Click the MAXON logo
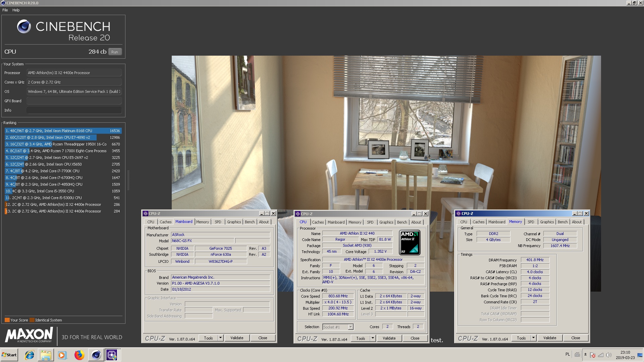644x362 pixels. pos(29,335)
